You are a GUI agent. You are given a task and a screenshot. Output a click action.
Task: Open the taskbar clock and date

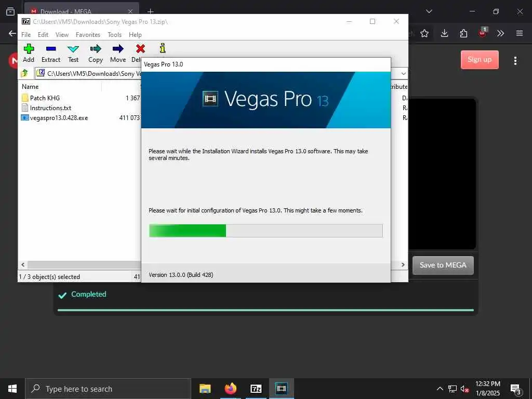(487, 389)
